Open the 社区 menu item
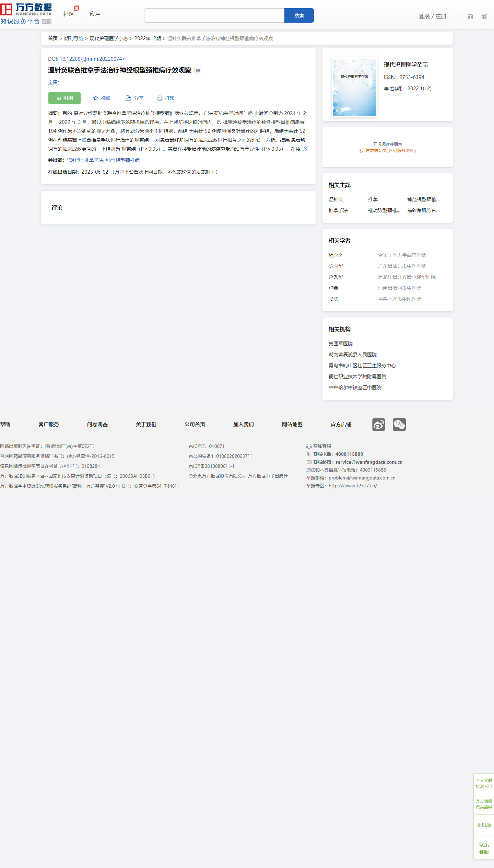This screenshot has width=494, height=868. 69,14
